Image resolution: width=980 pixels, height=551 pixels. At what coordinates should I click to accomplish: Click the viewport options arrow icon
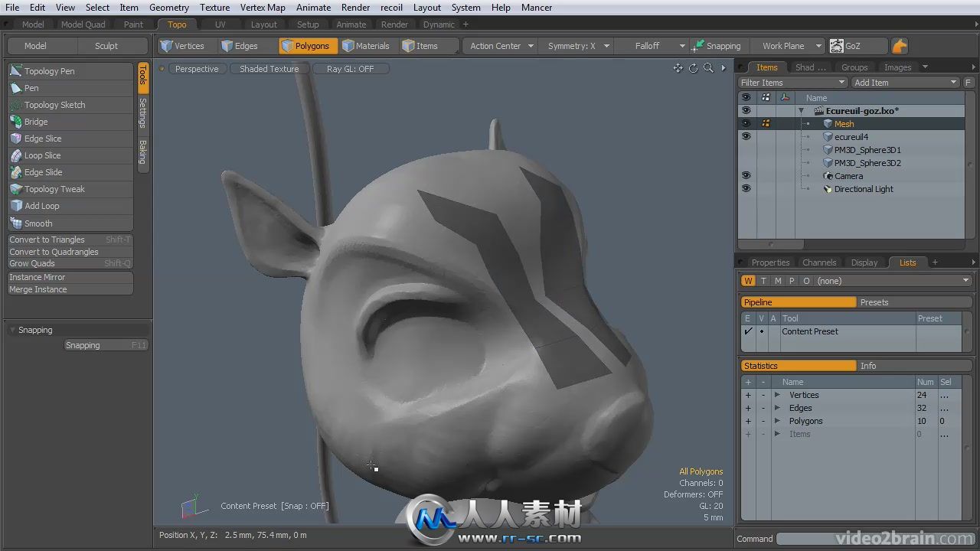pos(723,68)
